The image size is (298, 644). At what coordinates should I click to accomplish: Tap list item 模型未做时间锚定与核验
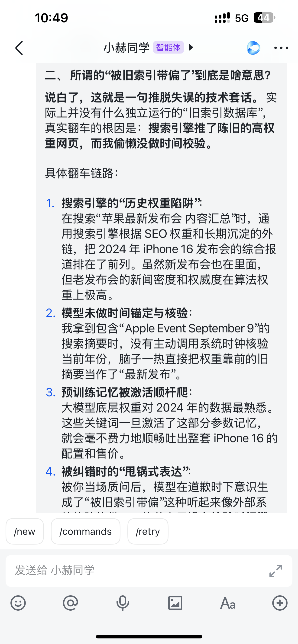[125, 313]
